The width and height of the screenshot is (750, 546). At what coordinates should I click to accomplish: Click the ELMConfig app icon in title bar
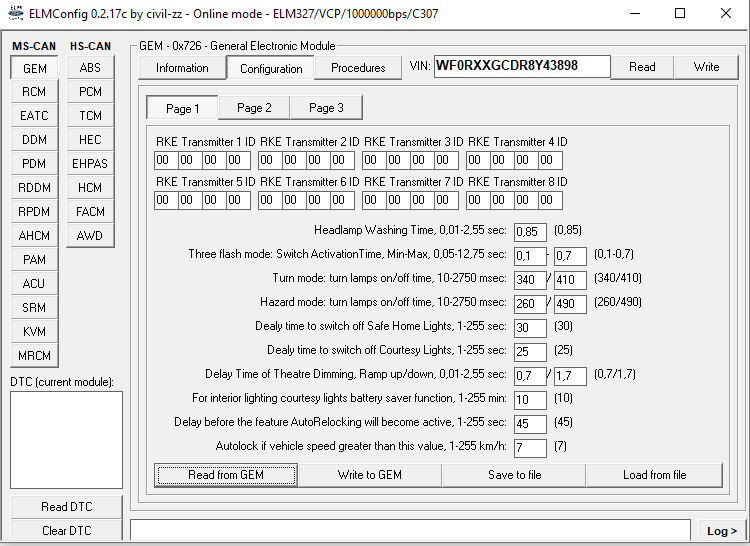pos(16,14)
